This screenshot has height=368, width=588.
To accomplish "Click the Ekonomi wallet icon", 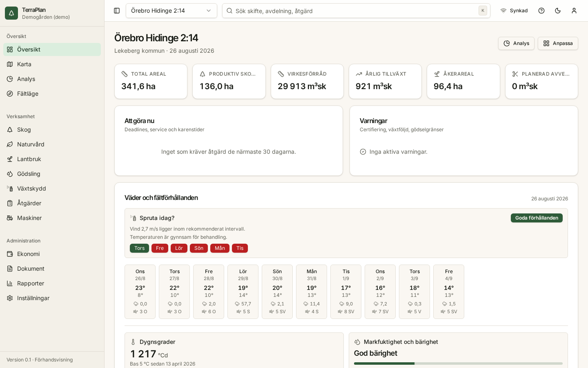I will (10, 254).
